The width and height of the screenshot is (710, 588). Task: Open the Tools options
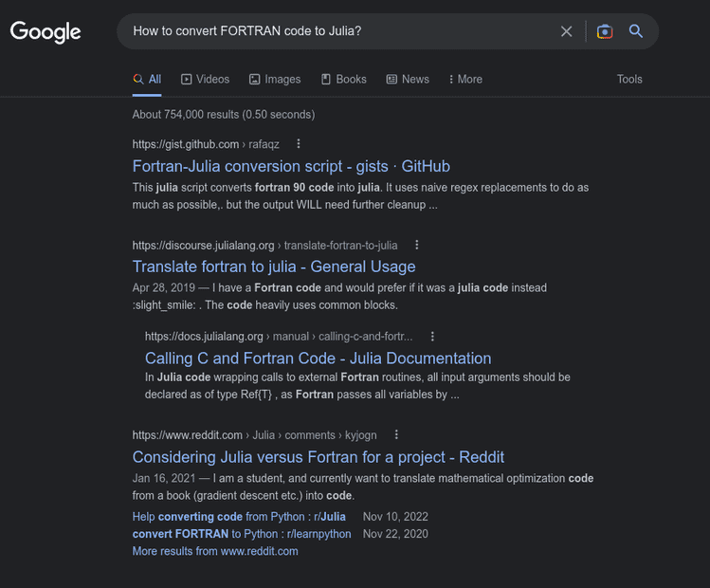click(629, 80)
